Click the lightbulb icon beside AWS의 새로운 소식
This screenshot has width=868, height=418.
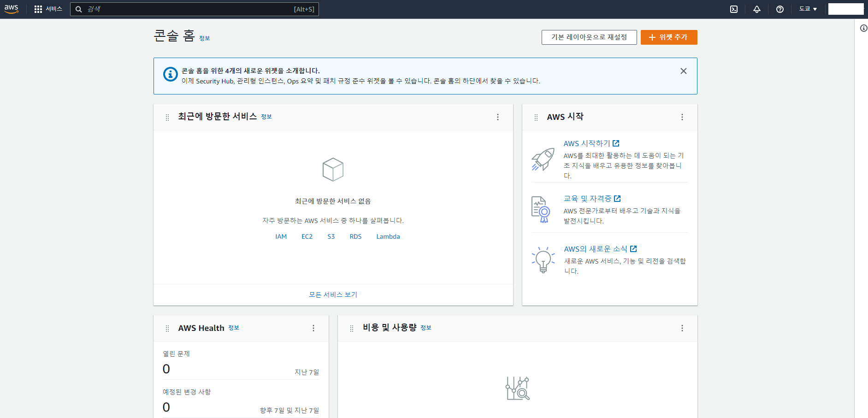(543, 259)
